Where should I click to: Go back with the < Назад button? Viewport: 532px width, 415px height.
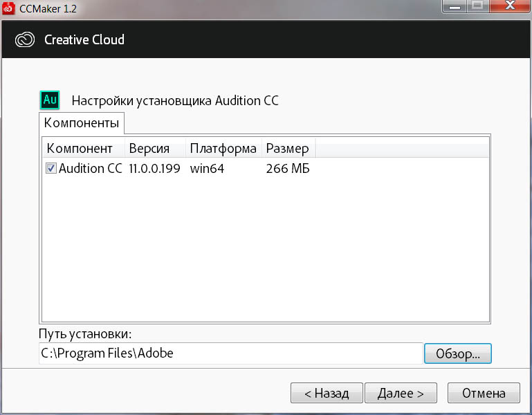click(x=327, y=393)
